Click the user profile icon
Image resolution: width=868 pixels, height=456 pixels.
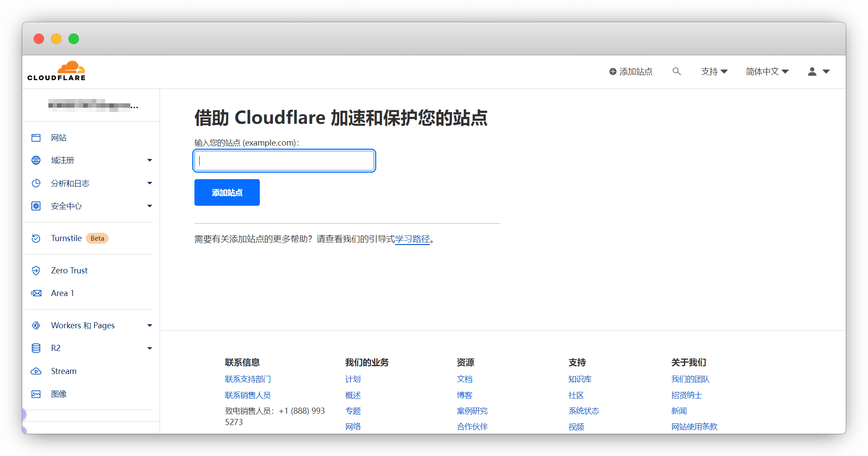tap(812, 71)
